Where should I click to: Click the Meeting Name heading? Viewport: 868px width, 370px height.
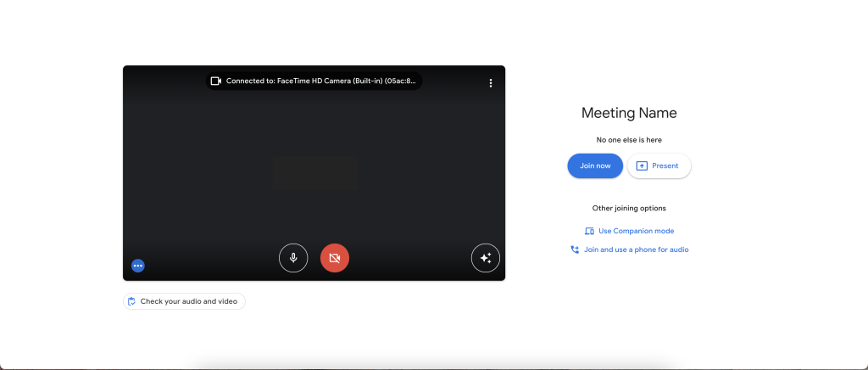point(629,113)
